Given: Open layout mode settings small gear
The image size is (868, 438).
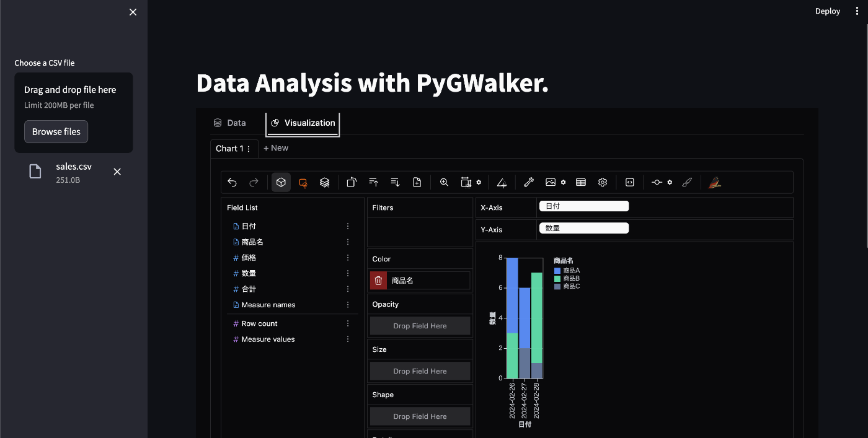Looking at the screenshot, I should click(x=479, y=182).
